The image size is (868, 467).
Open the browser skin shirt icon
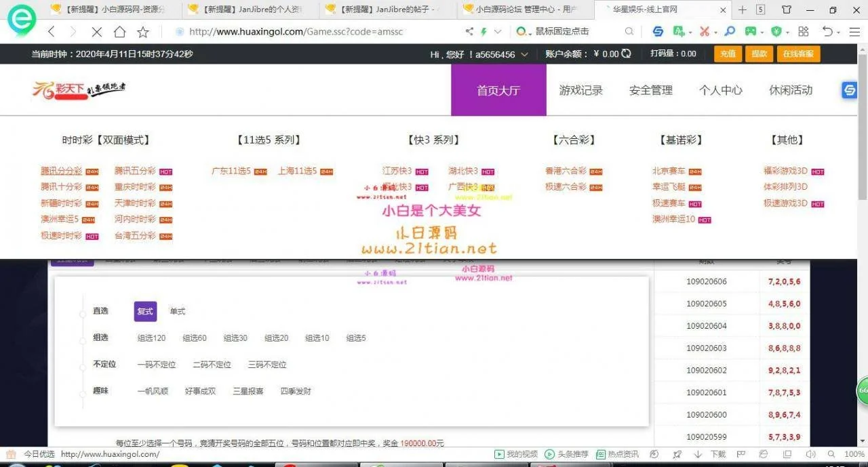pyautogui.click(x=786, y=9)
